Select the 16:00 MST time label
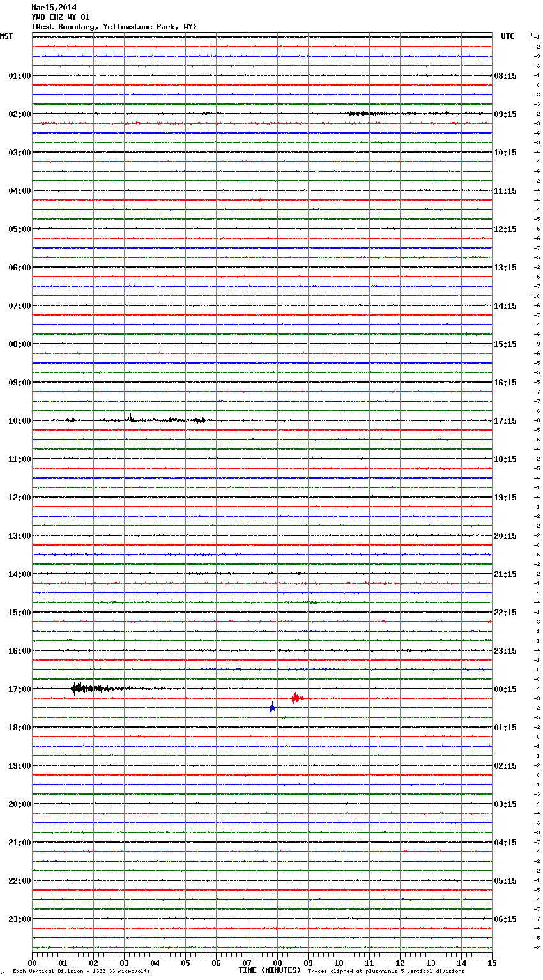This screenshot has width=543, height=980. click(x=20, y=651)
